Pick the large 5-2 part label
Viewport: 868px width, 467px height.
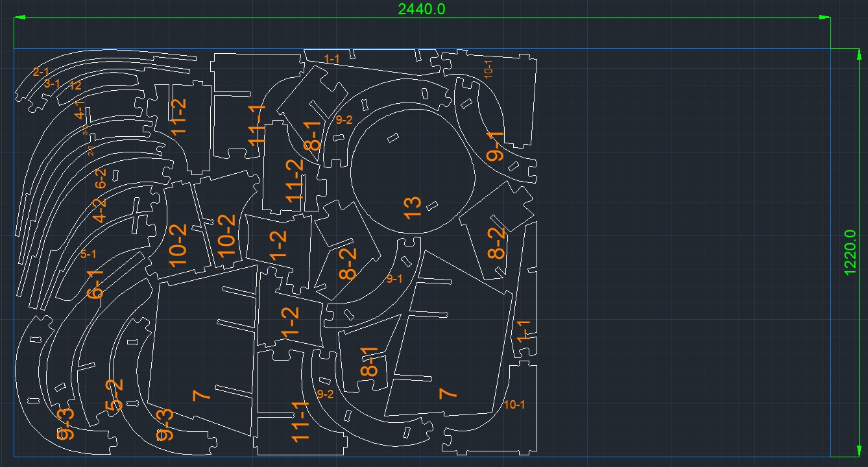(x=114, y=394)
